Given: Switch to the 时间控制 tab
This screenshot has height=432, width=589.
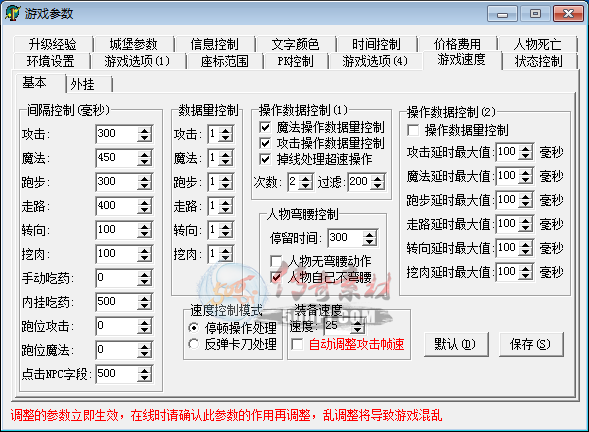Looking at the screenshot, I should 376,44.
